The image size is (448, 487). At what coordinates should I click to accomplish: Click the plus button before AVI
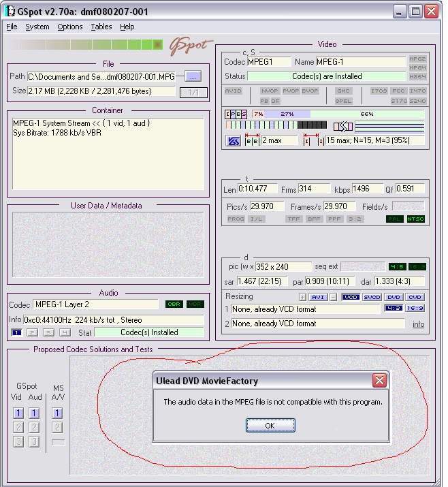pyautogui.click(x=303, y=297)
